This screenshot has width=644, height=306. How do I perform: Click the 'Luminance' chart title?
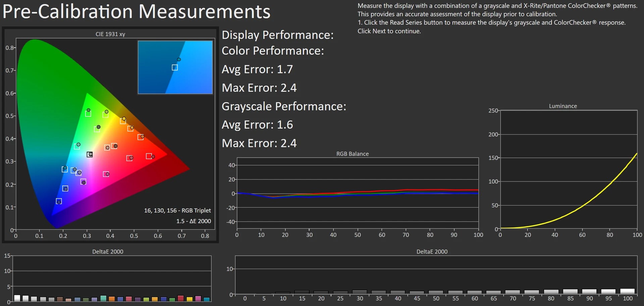click(x=563, y=106)
